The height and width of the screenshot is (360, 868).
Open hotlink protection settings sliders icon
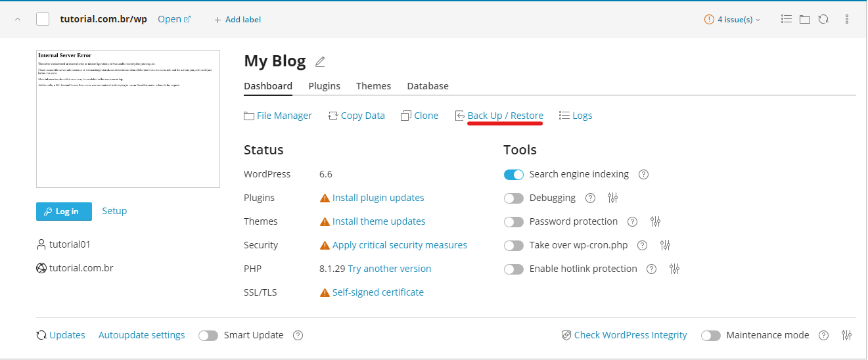click(x=674, y=269)
